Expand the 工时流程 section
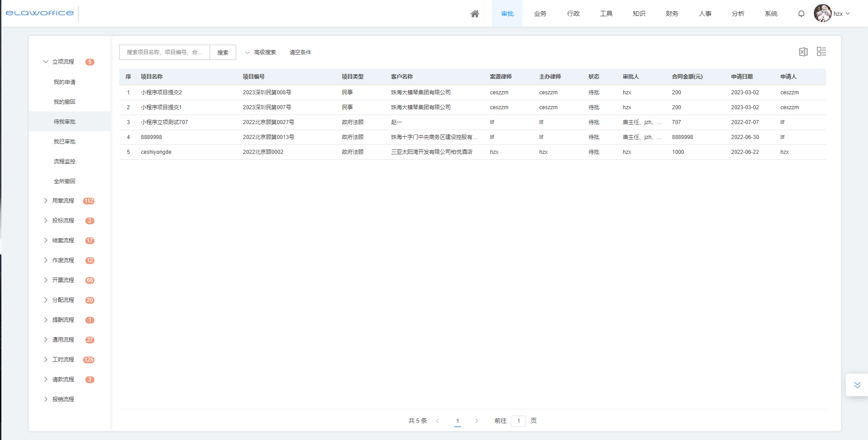 46,360
